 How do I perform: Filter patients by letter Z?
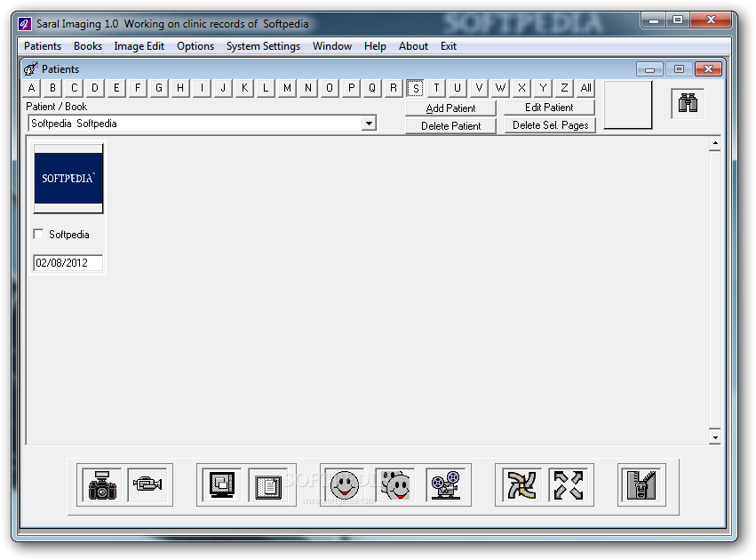[x=564, y=88]
